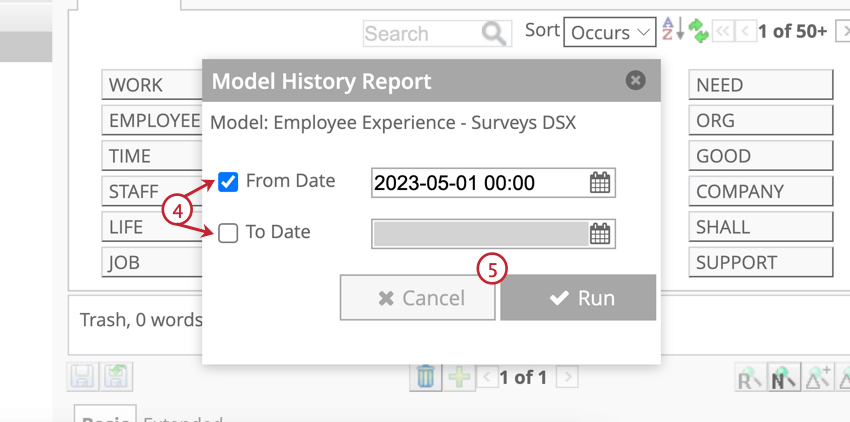Go to first word page arrows
This screenshot has height=422, width=850.
(x=721, y=31)
